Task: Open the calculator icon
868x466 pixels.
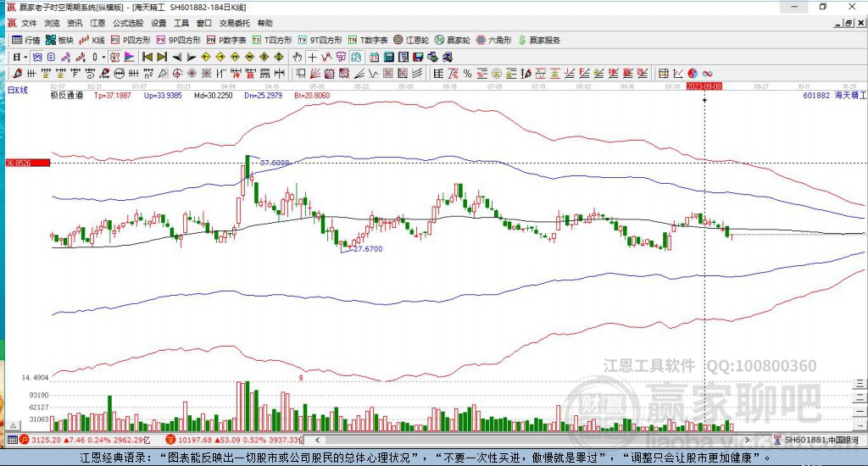Action: pos(388,57)
